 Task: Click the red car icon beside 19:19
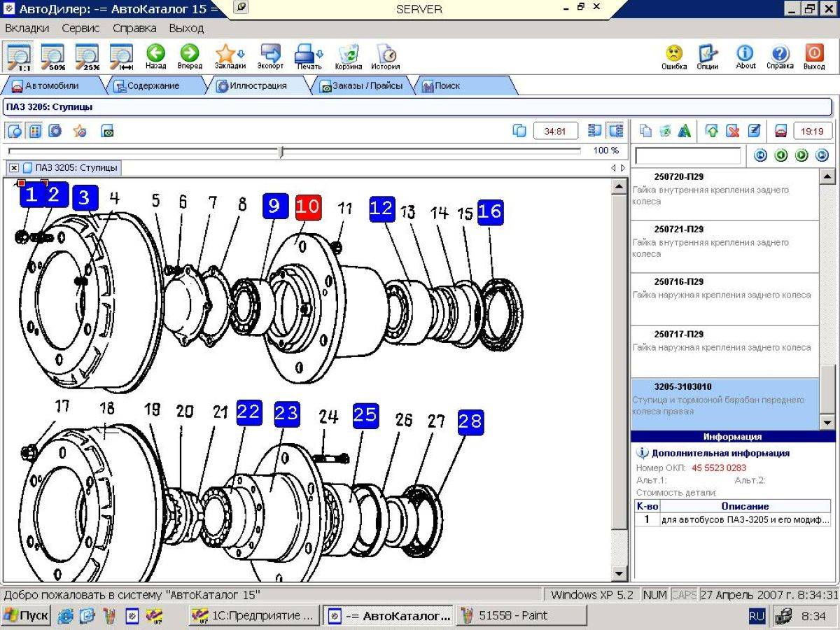(781, 131)
